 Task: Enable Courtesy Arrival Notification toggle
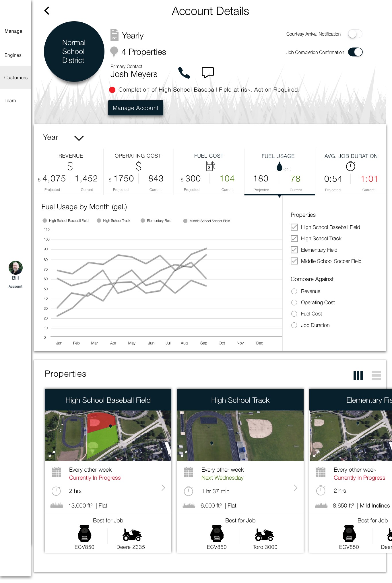click(355, 34)
